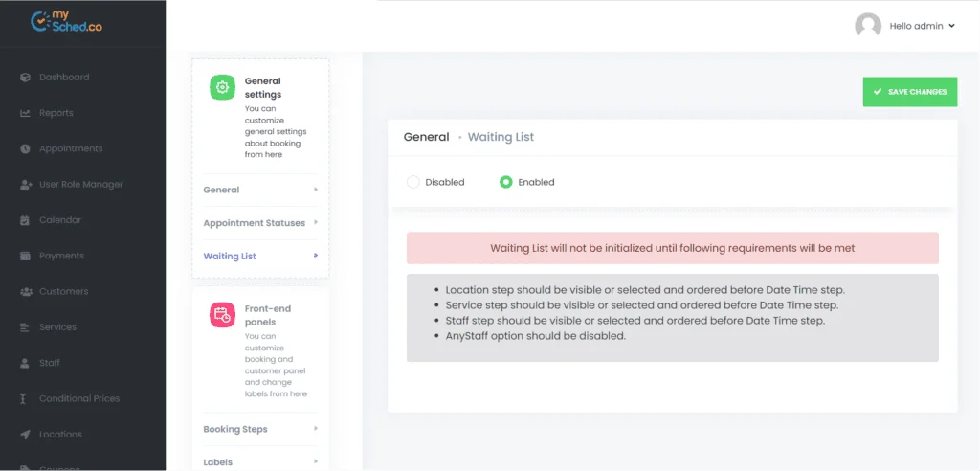The image size is (980, 471).
Task: Expand the General settings arrow
Action: click(x=316, y=190)
